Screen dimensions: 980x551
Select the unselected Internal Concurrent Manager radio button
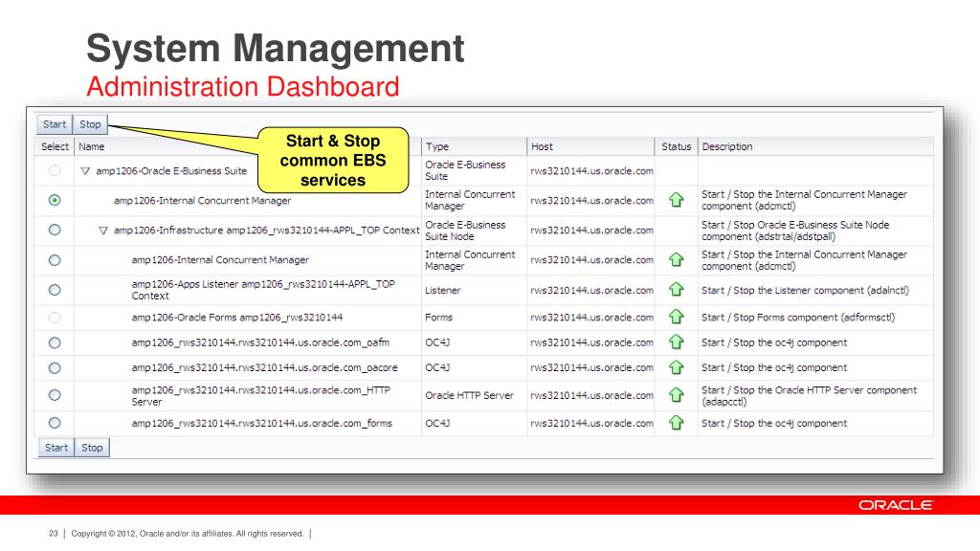click(x=55, y=260)
